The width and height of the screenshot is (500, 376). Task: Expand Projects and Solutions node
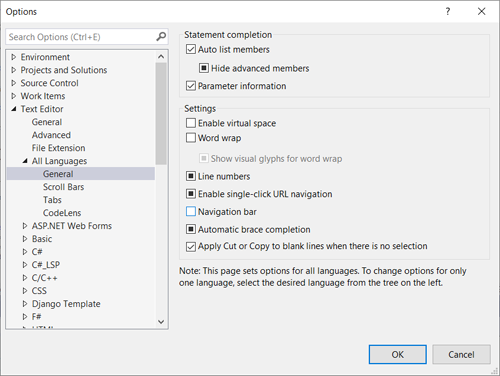[x=14, y=70]
